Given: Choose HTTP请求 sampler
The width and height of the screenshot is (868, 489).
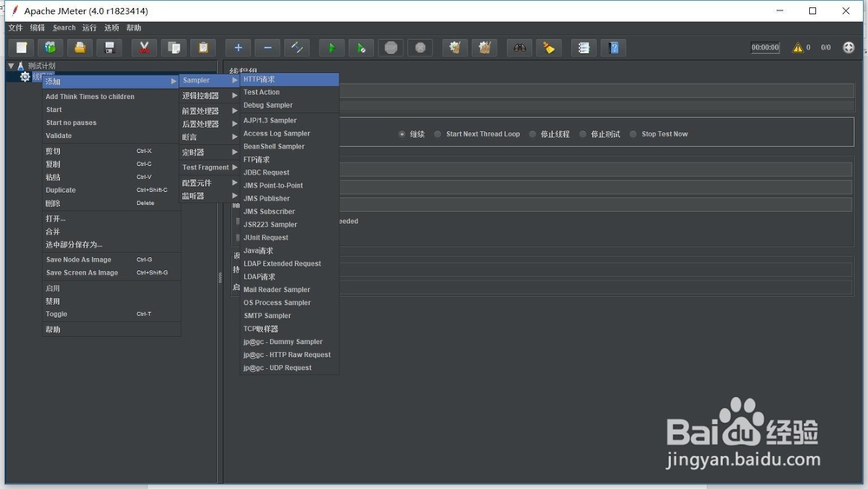Looking at the screenshot, I should point(290,79).
